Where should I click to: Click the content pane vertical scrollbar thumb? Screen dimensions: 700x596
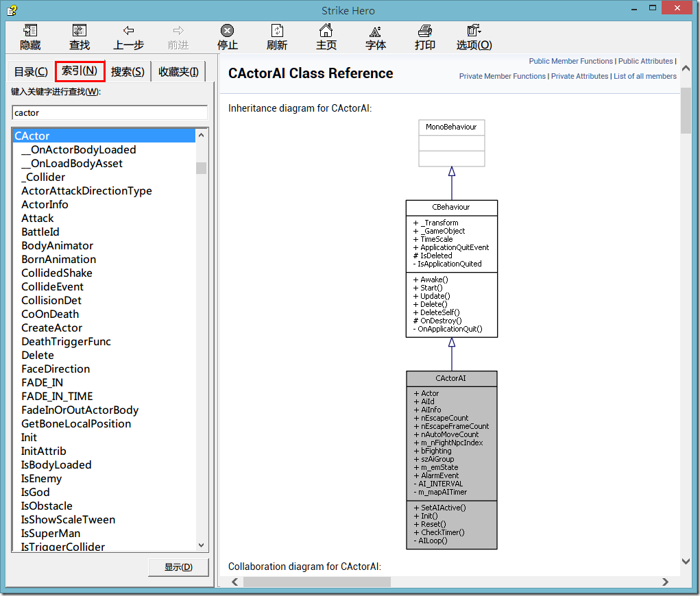pos(686,110)
